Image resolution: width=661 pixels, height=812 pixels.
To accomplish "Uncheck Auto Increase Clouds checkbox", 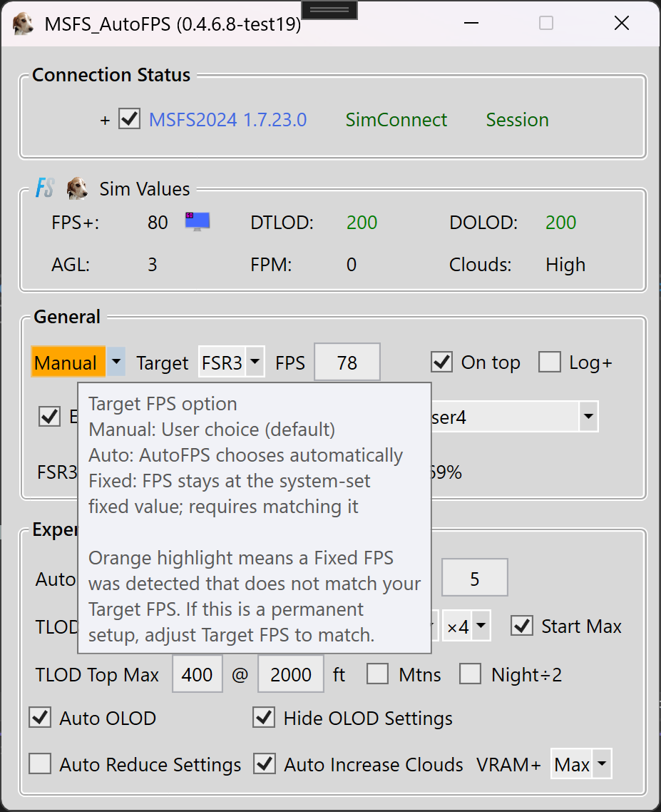I will point(264,763).
